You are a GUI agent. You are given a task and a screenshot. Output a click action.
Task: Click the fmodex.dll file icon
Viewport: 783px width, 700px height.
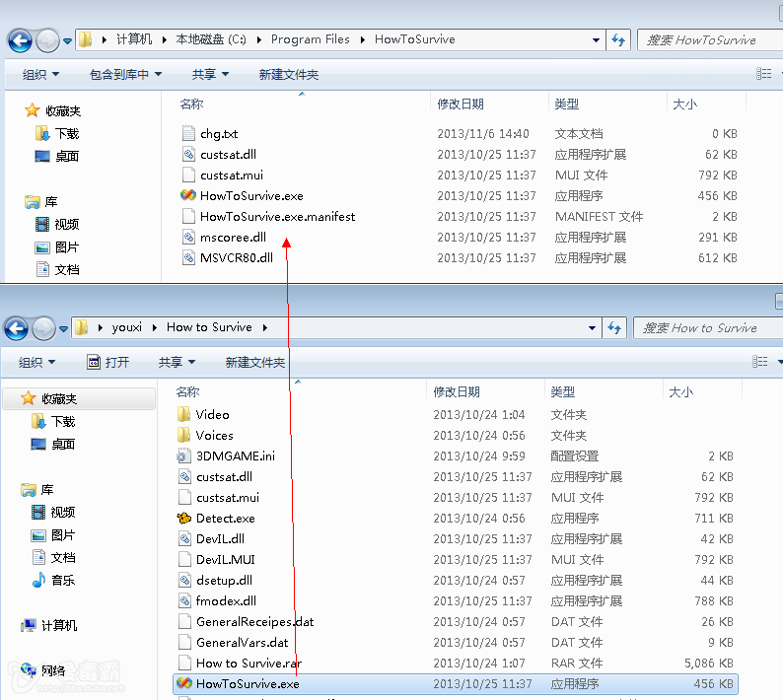pyautogui.click(x=184, y=601)
